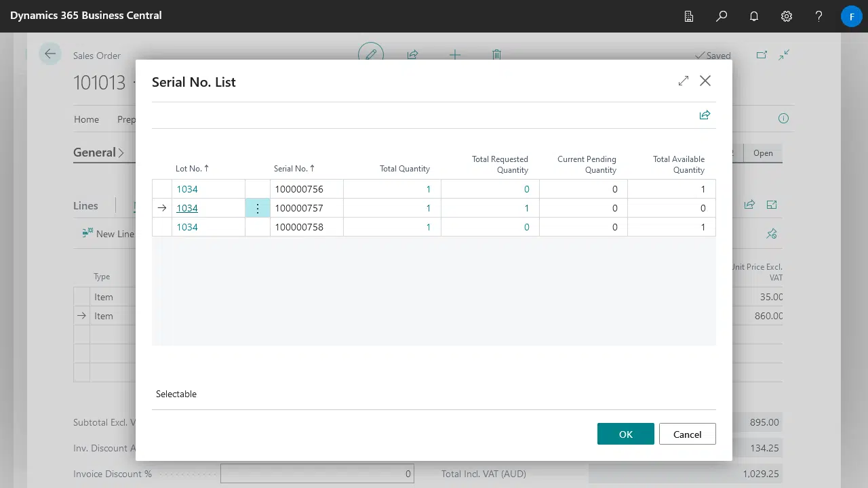Click the Total Available Quantity column header
868x488 pixels.
pyautogui.click(x=678, y=165)
